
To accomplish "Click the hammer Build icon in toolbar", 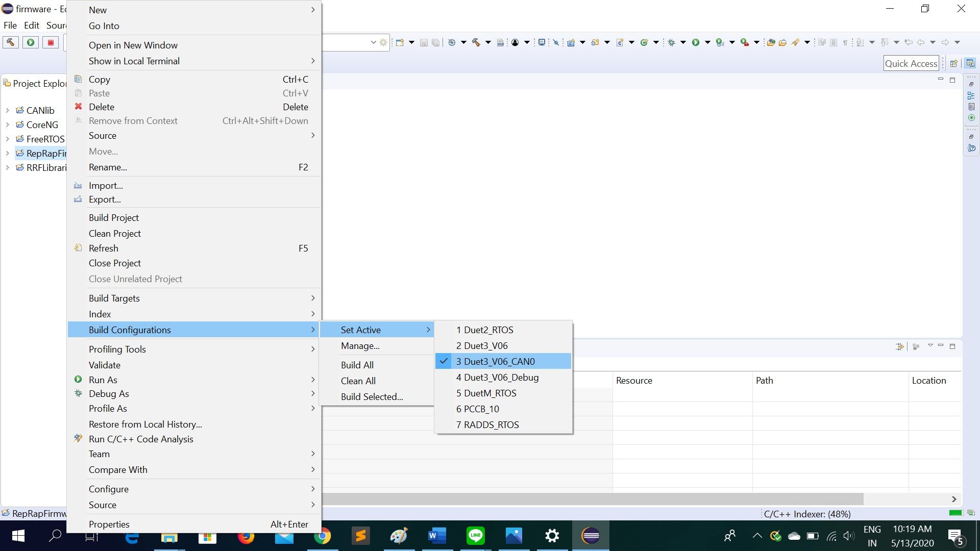I will [x=10, y=42].
